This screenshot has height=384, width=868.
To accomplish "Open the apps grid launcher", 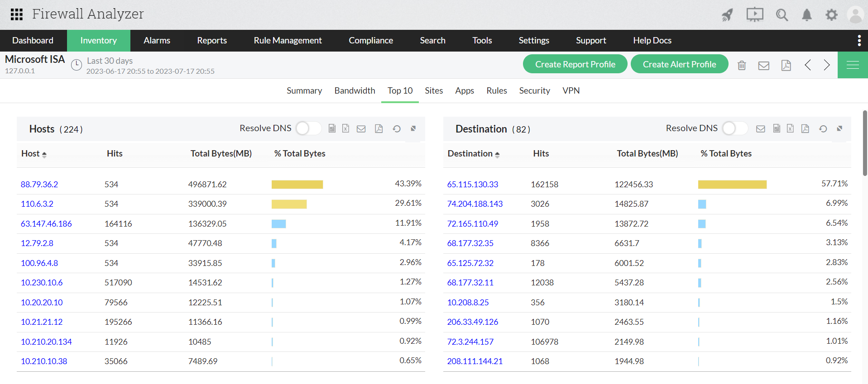I will (17, 14).
